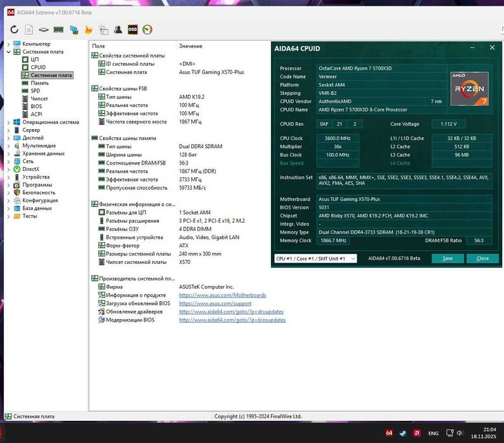
Task: Select Безопасность in the tree
Action: coord(39,192)
